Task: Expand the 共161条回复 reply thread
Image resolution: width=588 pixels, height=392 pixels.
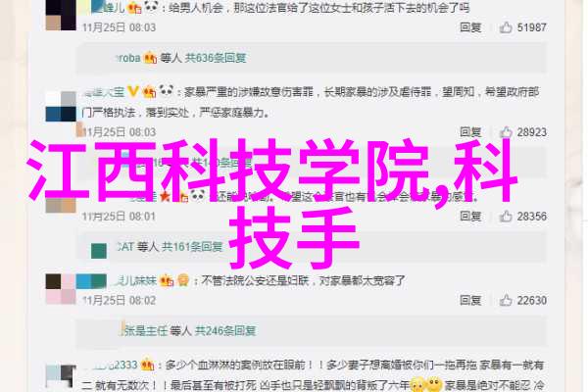Action: (x=192, y=247)
